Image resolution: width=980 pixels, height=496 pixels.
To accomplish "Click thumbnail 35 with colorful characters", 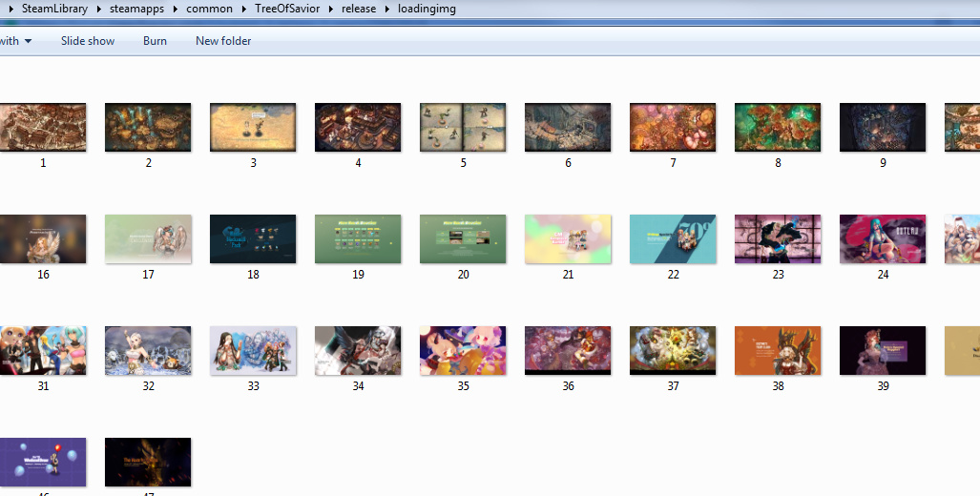I will click(463, 351).
